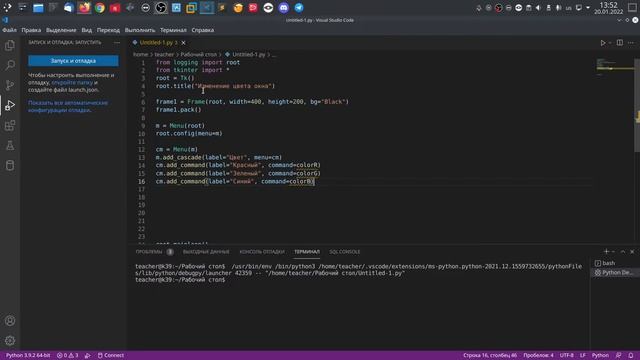Image resolution: width=640 pixels, height=360 pixels.
Task: Open the Manage gear icon
Action: coord(10,340)
